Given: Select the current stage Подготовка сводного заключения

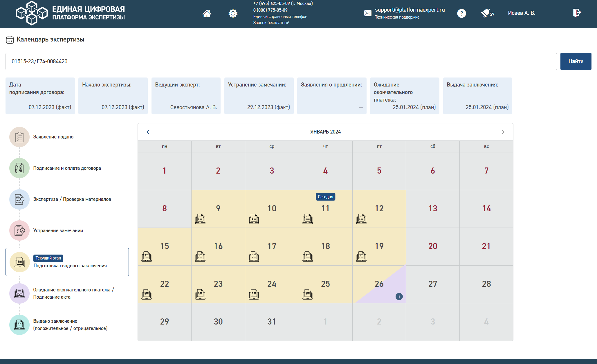Looking at the screenshot, I should click(x=67, y=262).
